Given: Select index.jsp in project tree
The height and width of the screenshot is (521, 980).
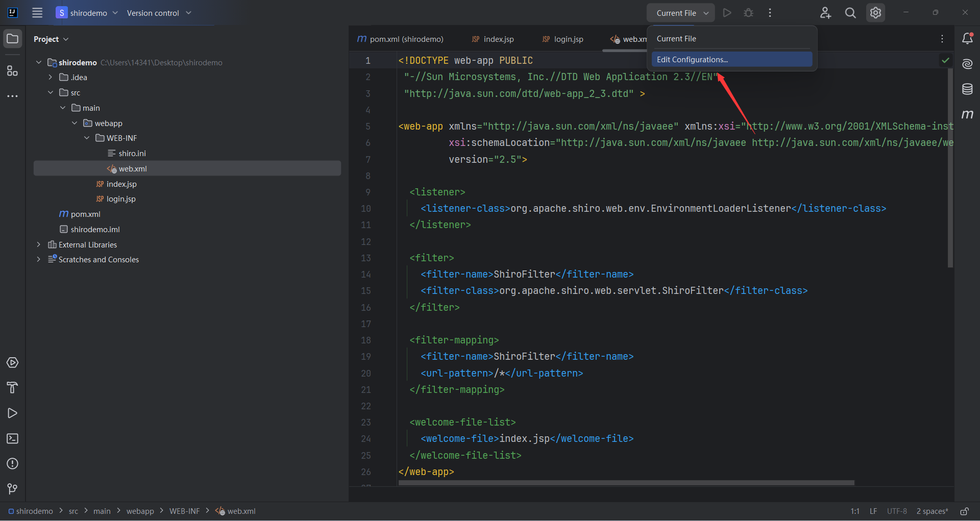Looking at the screenshot, I should tap(121, 184).
